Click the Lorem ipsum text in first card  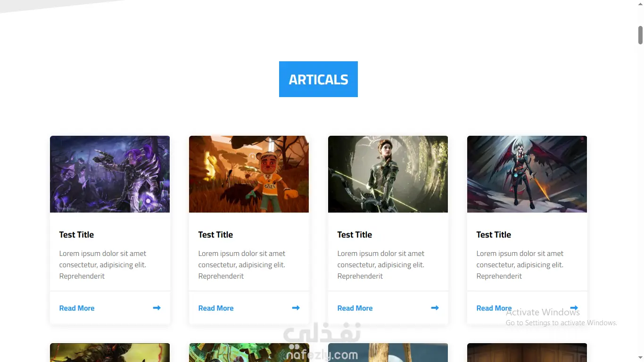103,265
